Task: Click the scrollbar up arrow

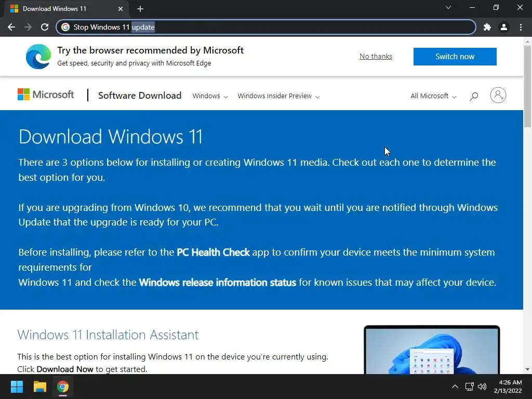Action: point(527,42)
